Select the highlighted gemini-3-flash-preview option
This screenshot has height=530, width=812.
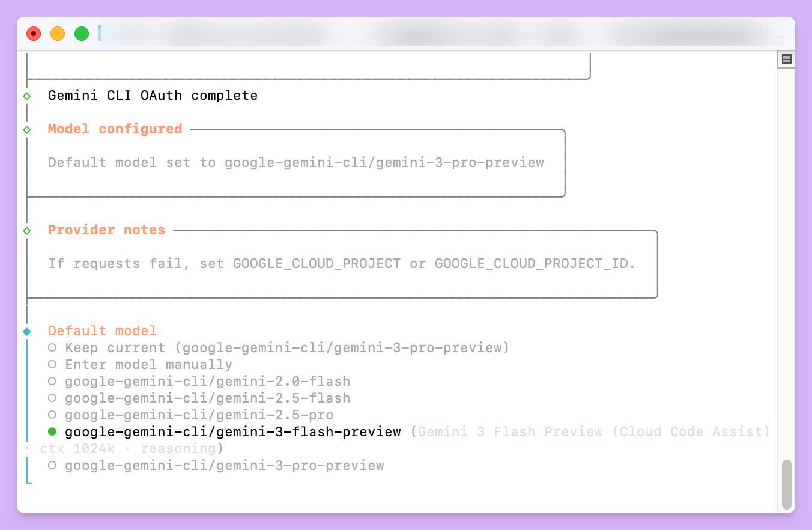[52, 432]
